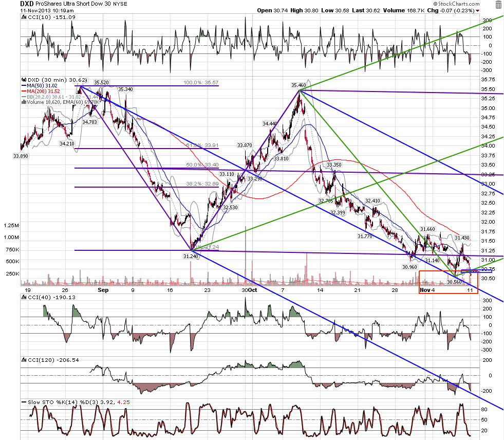This screenshot has height=440, width=504.
Task: Click the 31.240 low price label
Action: point(191,256)
